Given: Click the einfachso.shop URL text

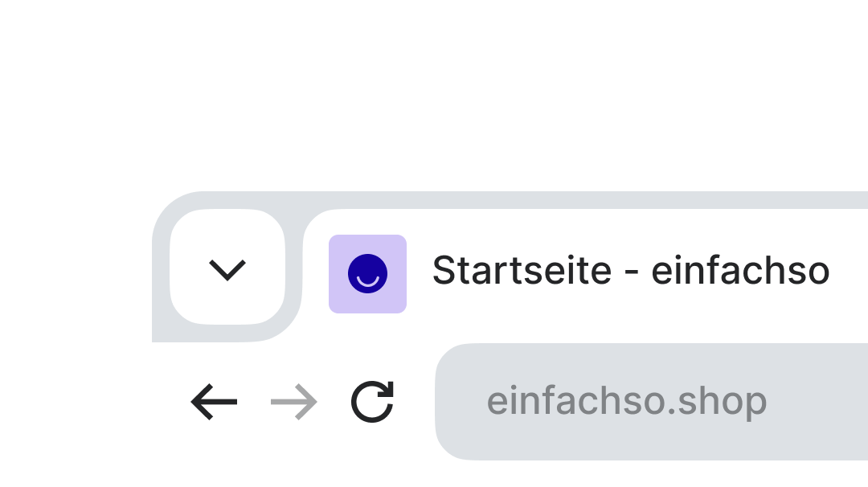Looking at the screenshot, I should (x=626, y=402).
